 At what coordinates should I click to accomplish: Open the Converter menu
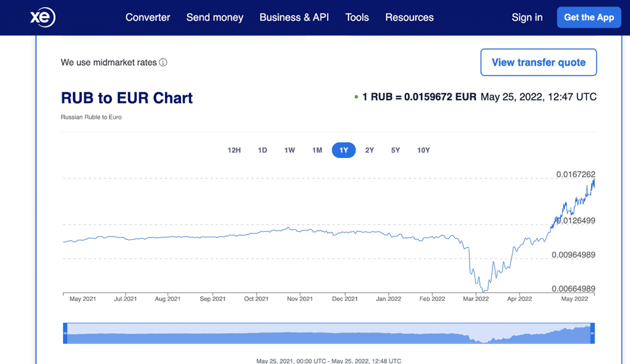[147, 17]
